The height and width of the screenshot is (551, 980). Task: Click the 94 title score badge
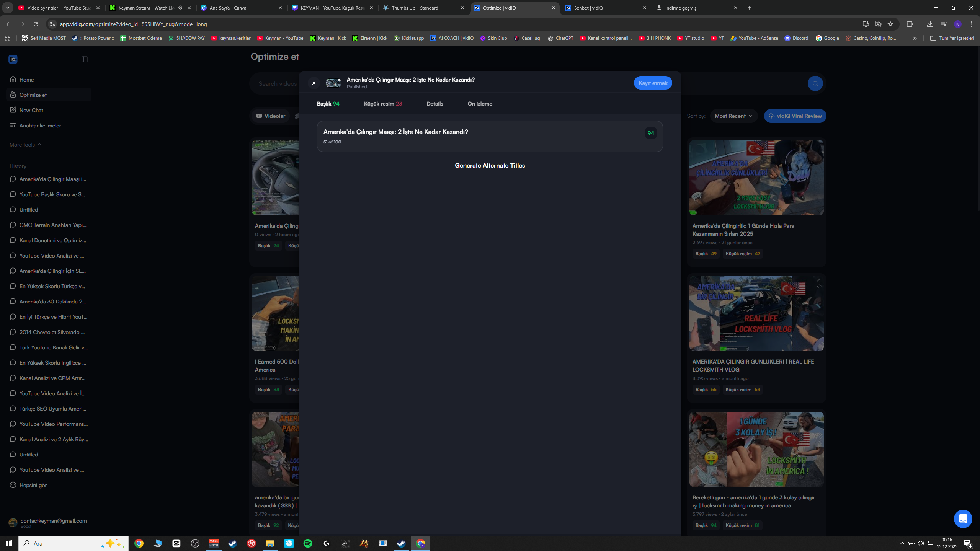pyautogui.click(x=651, y=133)
